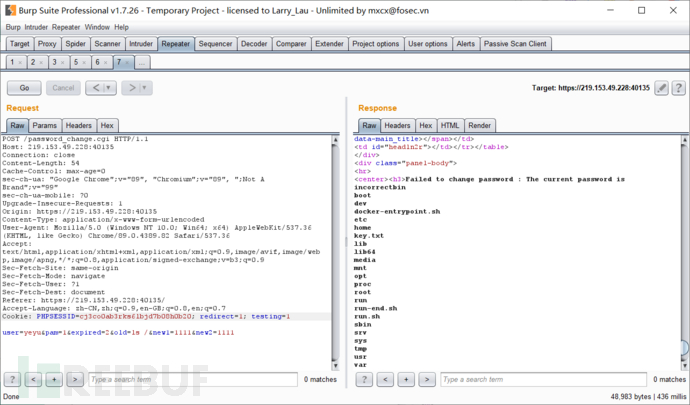
Task: Click the response pane vertical scrollbar
Action: [x=685, y=253]
